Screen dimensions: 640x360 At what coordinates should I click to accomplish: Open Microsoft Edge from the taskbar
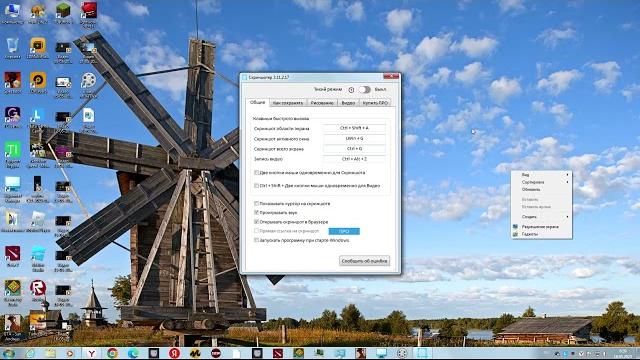pyautogui.click(x=133, y=353)
